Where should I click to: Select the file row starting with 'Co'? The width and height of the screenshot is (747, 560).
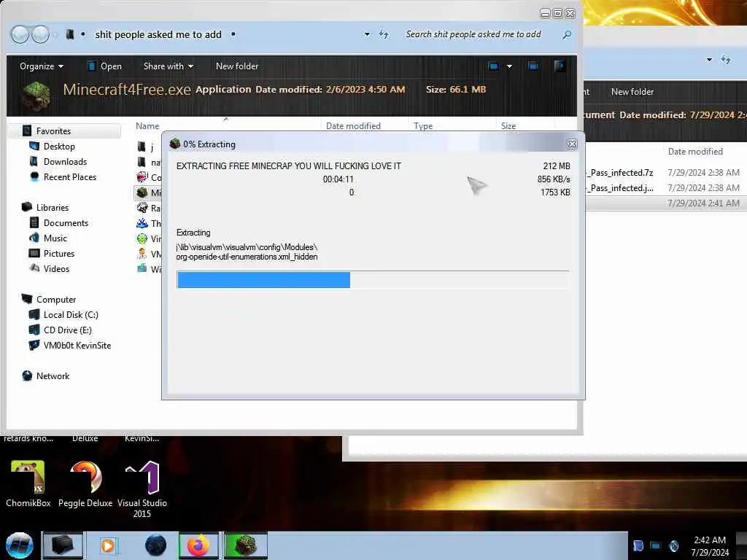[148, 177]
